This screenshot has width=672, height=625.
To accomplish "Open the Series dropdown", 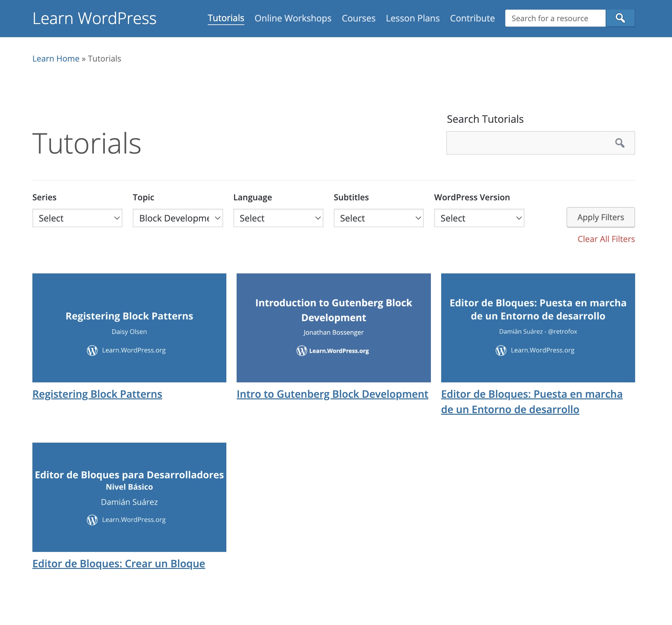I will click(x=77, y=218).
